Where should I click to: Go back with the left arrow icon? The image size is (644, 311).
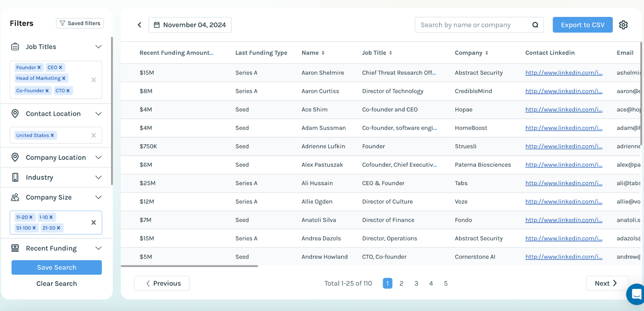(x=139, y=25)
